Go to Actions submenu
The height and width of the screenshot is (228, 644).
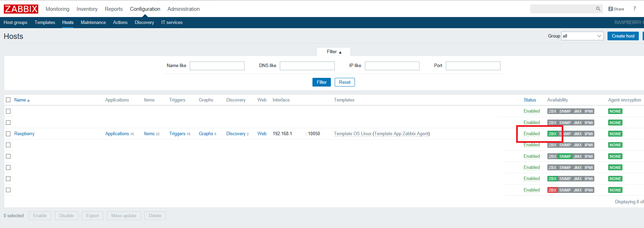click(x=120, y=23)
